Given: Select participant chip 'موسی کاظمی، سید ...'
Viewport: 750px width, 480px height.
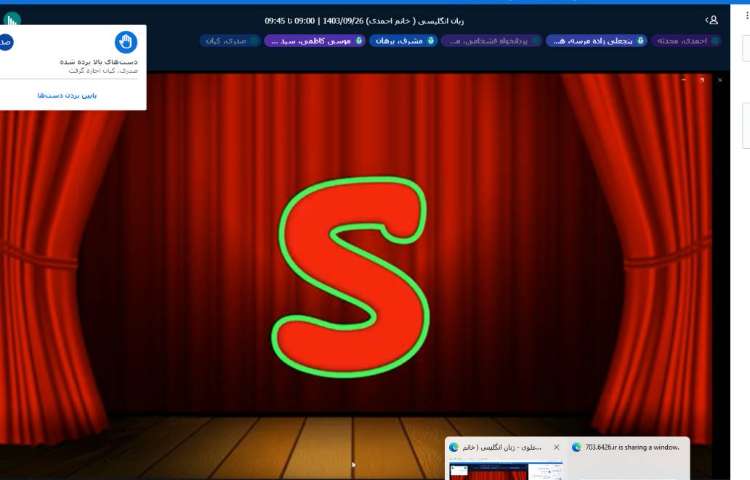Looking at the screenshot, I should (315, 41).
